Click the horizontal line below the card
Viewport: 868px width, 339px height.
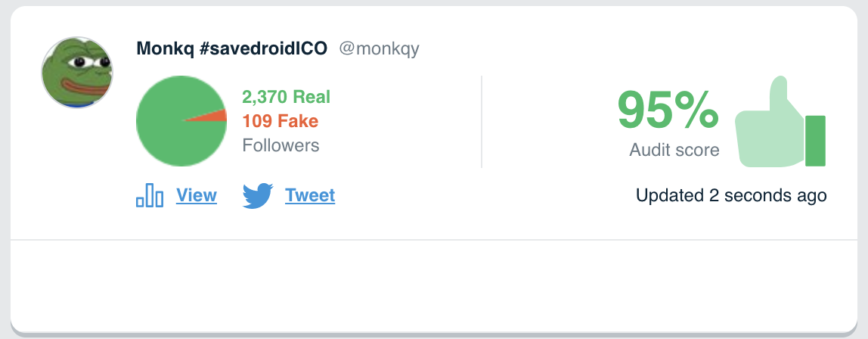click(433, 240)
